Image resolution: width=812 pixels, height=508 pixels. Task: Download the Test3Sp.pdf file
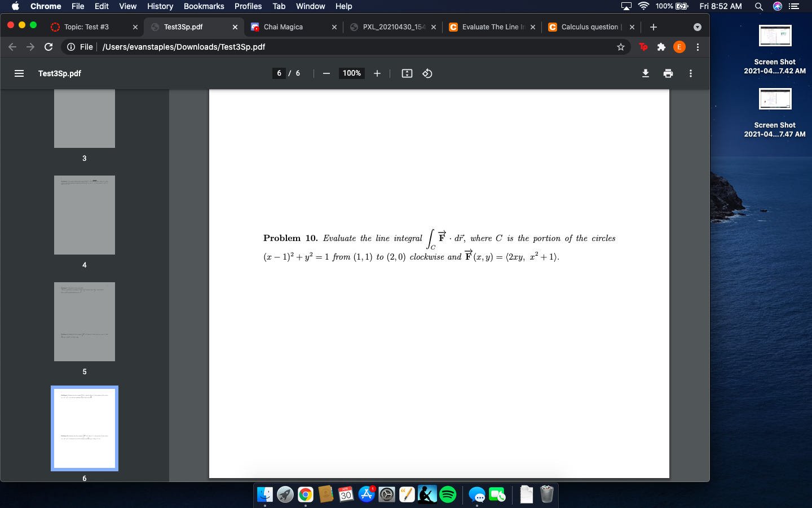click(645, 73)
